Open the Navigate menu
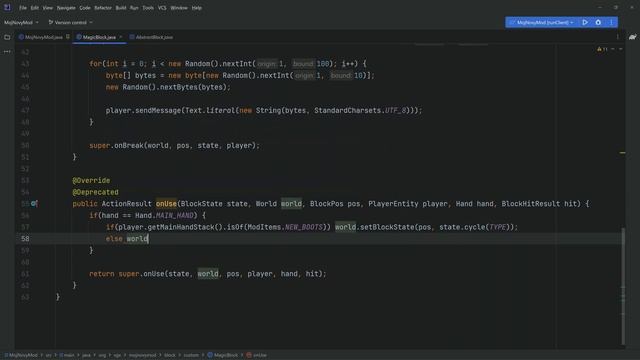This screenshot has height=360, width=640. pos(66,8)
